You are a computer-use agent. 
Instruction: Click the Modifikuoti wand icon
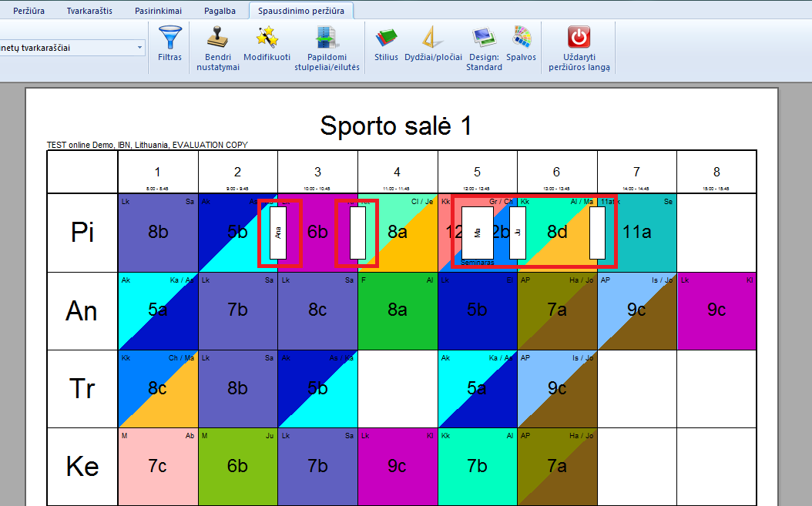coord(267,37)
